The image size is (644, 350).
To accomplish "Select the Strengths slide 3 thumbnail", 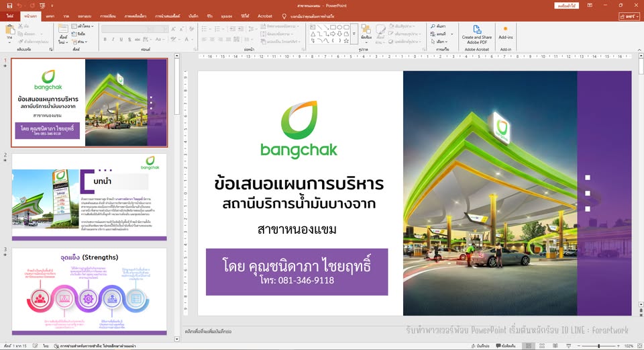I will [x=89, y=291].
